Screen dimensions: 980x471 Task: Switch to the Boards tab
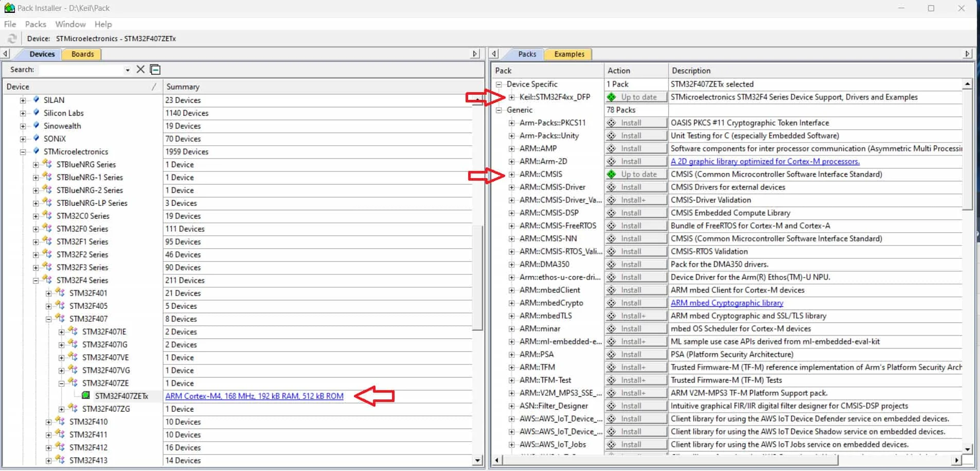82,54
